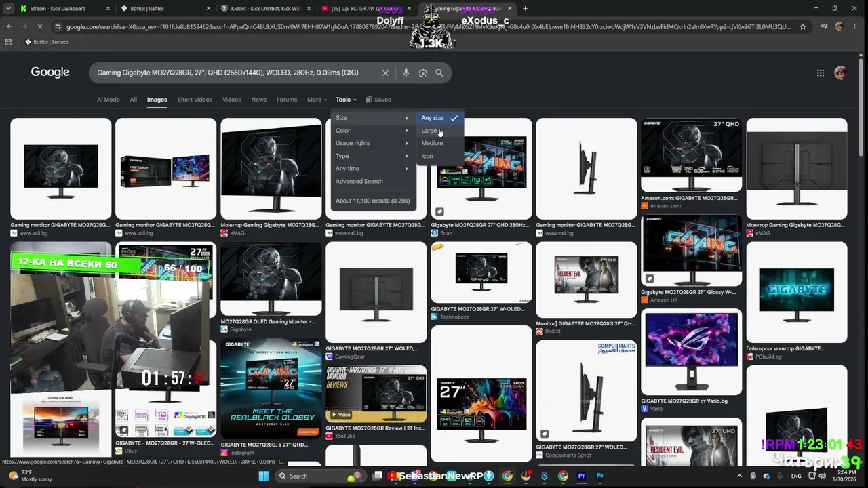Click the magnifier search button
The image size is (868, 488).
(439, 73)
